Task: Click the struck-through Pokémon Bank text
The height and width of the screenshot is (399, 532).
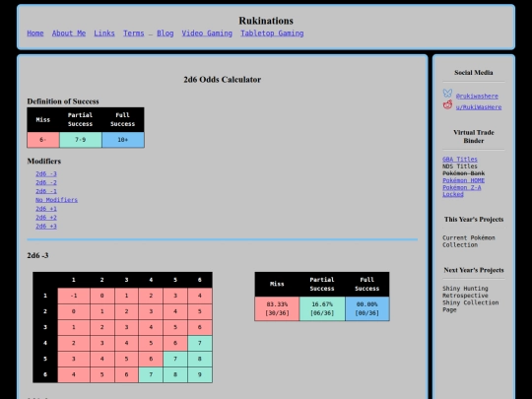Action: (x=463, y=173)
